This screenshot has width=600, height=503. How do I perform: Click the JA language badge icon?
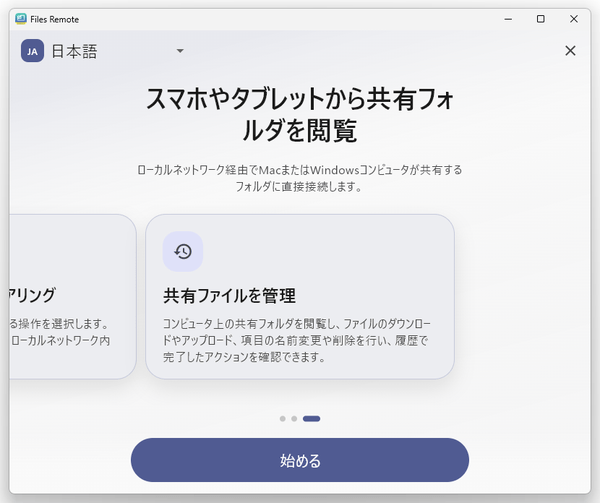tap(33, 51)
